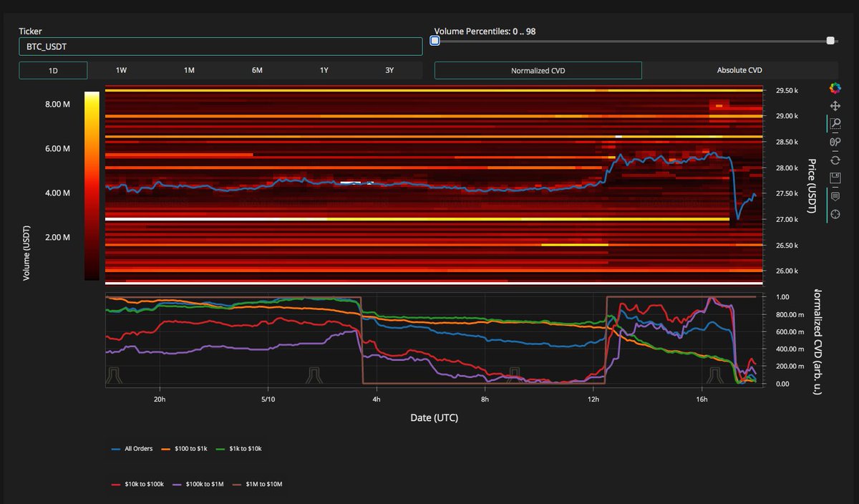
Task: Click the BTC_USDT ticker input field
Action: pyautogui.click(x=220, y=47)
